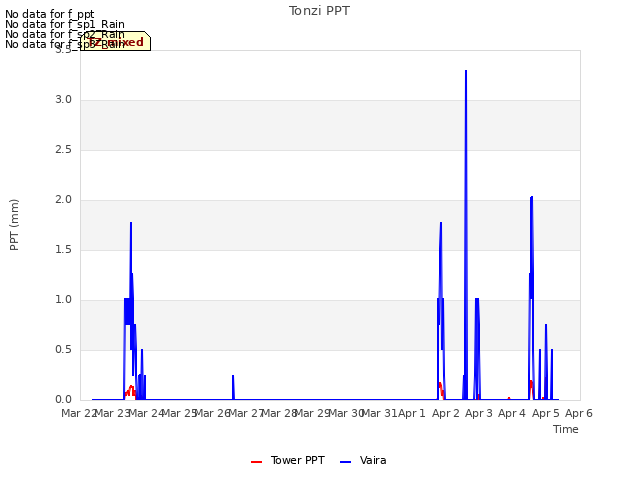Click the TZ_mixed annotation label
The height and width of the screenshot is (480, 640).
tap(116, 41)
